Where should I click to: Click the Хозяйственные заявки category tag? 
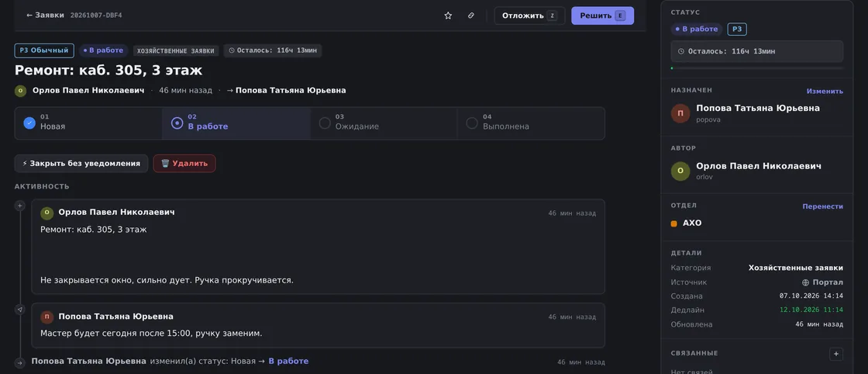[x=176, y=50]
